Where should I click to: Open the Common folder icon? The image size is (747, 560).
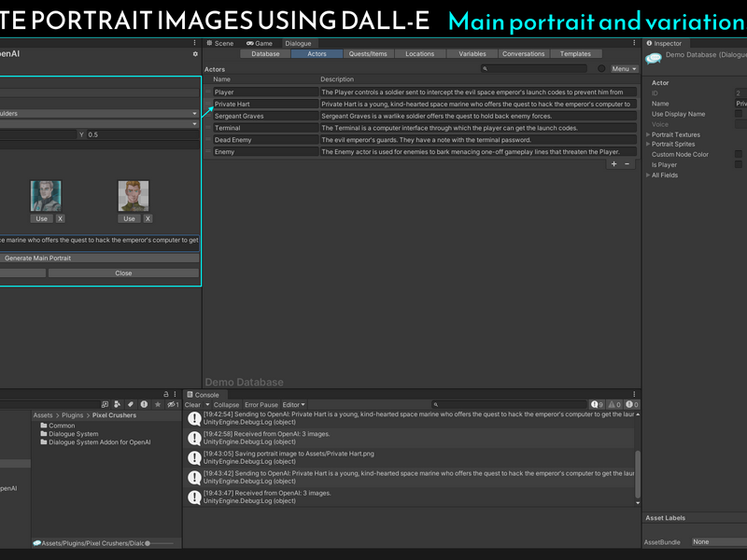click(44, 426)
